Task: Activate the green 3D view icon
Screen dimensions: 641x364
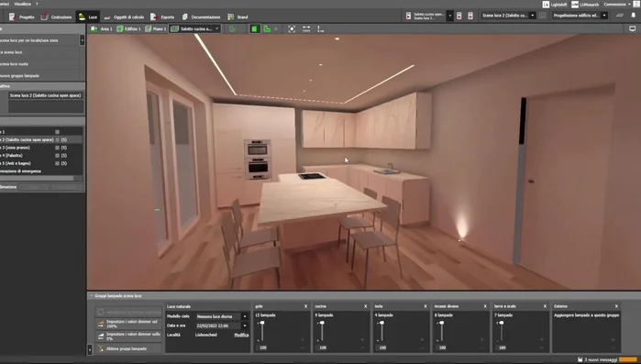Action: click(x=255, y=29)
